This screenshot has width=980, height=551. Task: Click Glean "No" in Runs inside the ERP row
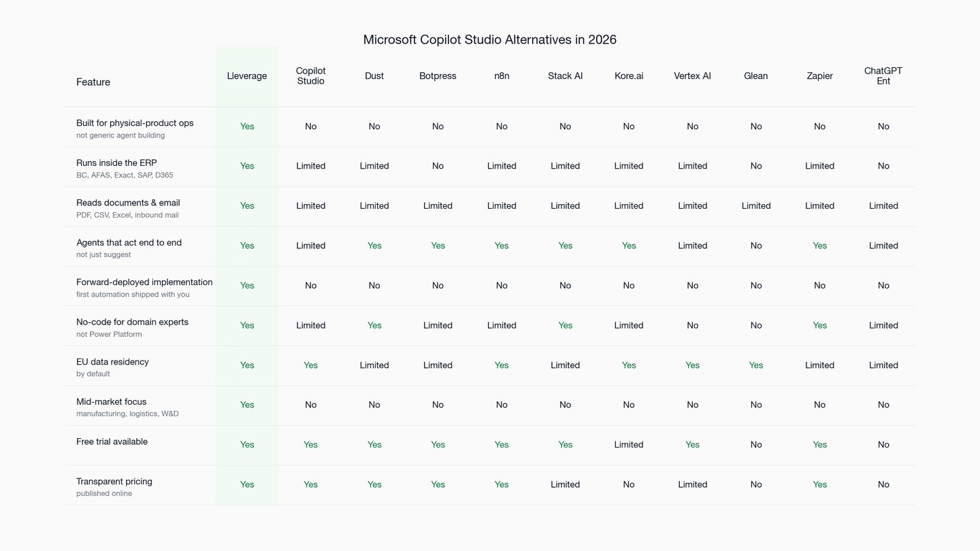(x=756, y=166)
